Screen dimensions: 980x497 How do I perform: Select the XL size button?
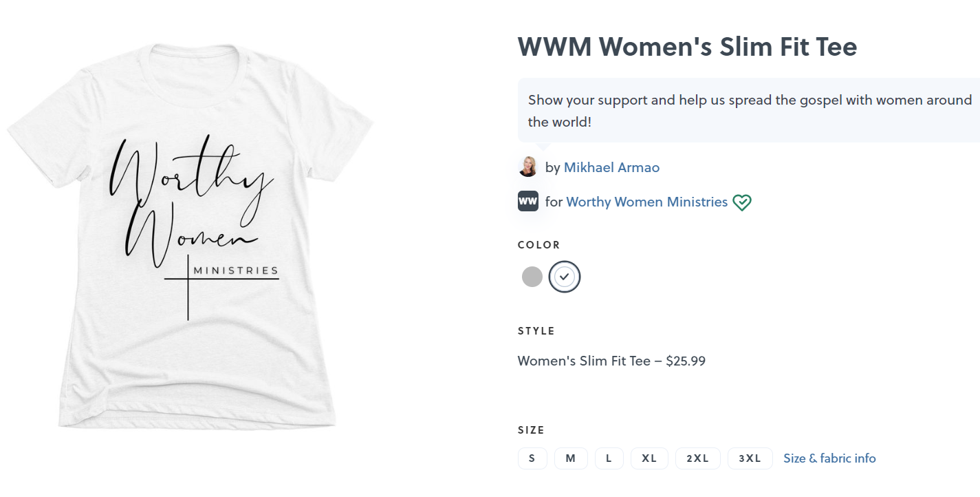tap(649, 458)
